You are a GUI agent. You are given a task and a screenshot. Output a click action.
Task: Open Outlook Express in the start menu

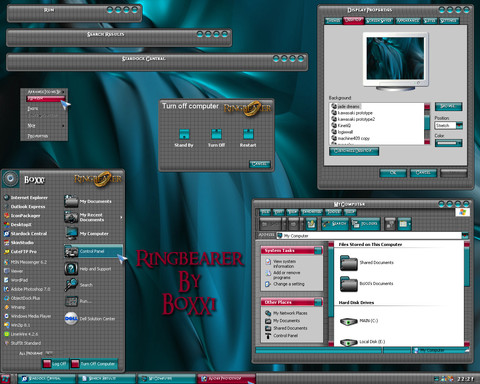24,207
